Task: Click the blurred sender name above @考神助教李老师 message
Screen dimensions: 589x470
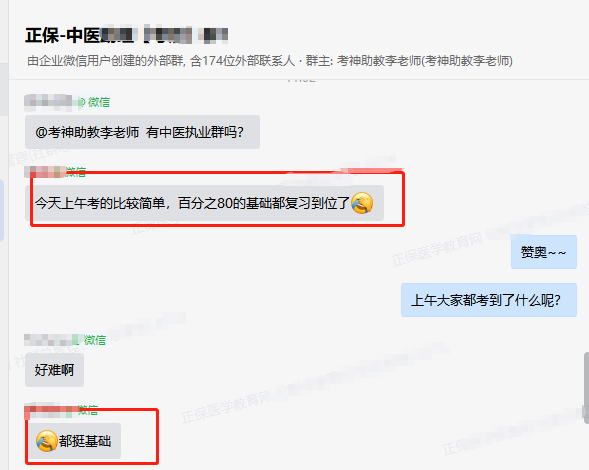Action: (x=51, y=102)
